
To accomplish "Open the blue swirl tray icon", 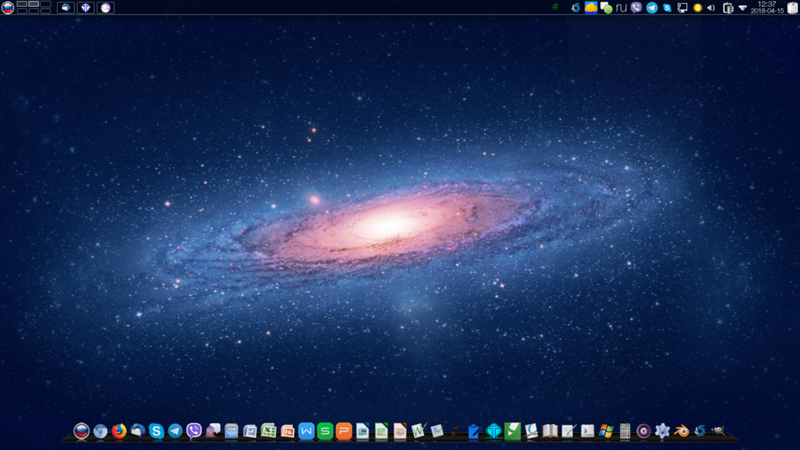I will (576, 7).
